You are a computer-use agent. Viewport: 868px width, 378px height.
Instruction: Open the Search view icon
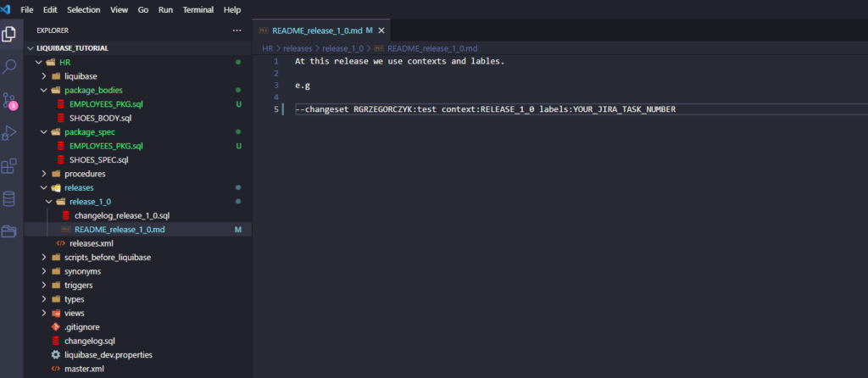point(8,67)
